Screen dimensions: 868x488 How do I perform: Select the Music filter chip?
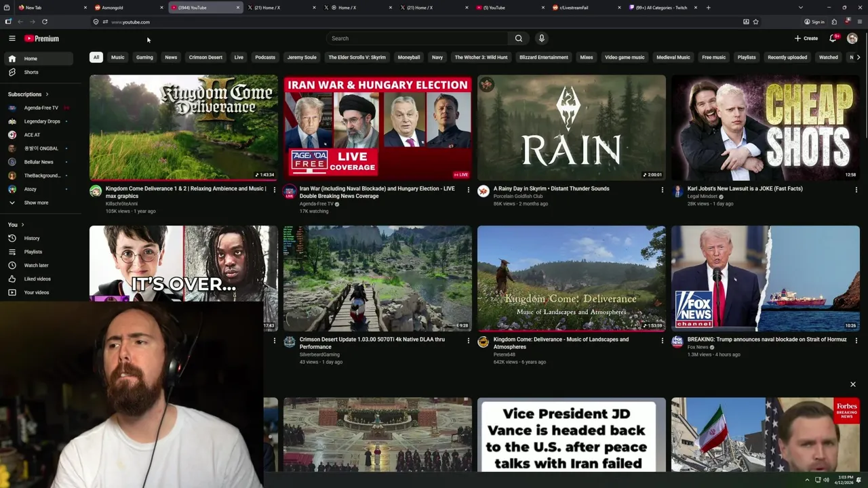click(x=117, y=58)
